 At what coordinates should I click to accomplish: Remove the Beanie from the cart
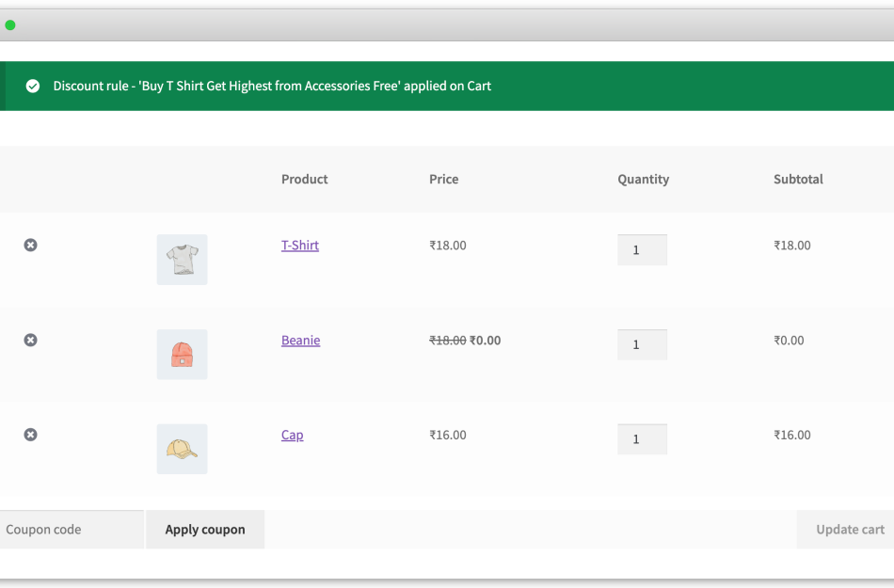tap(30, 340)
